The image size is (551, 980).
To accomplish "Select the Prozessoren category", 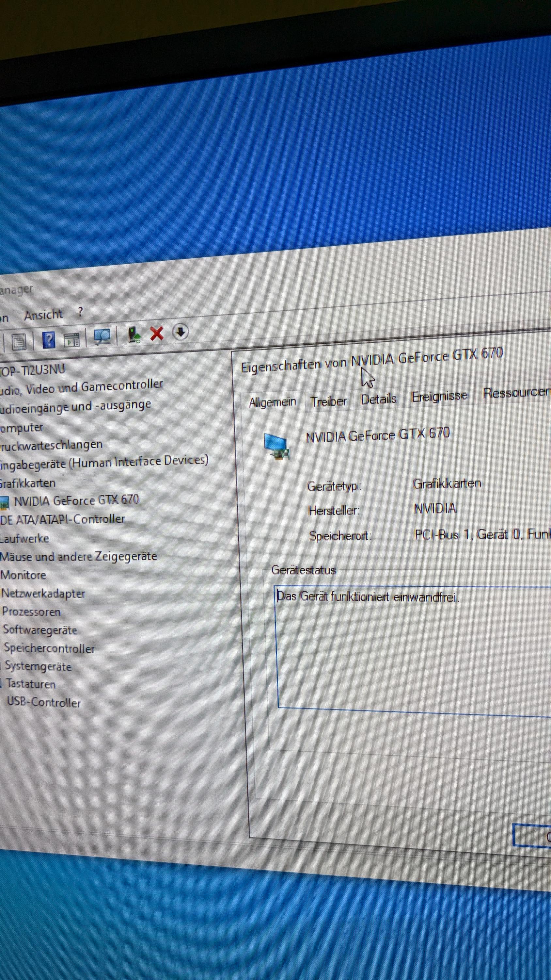I will [31, 612].
